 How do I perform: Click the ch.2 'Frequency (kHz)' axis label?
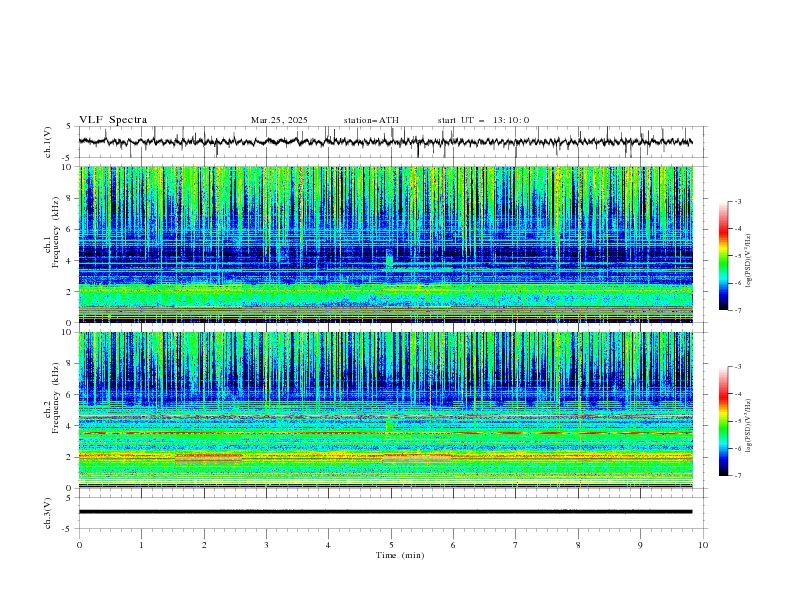(55, 397)
